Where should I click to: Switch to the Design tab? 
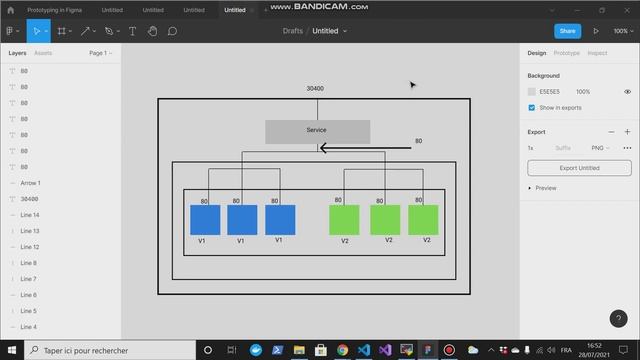[x=536, y=53]
